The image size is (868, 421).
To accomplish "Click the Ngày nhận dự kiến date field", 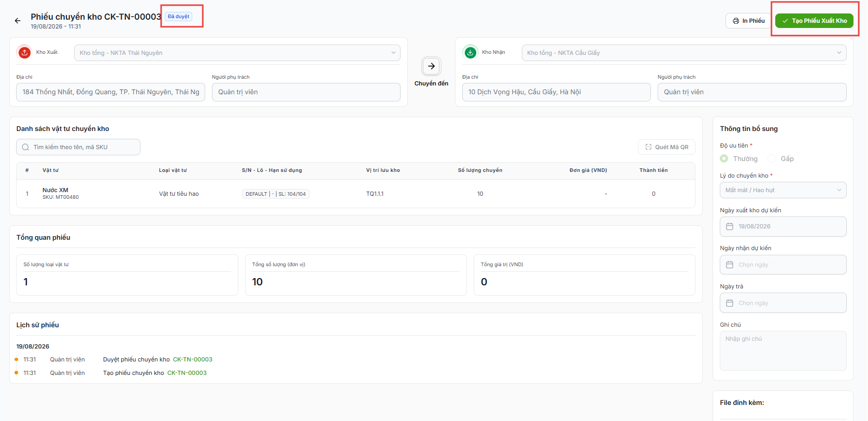I will 783,265.
